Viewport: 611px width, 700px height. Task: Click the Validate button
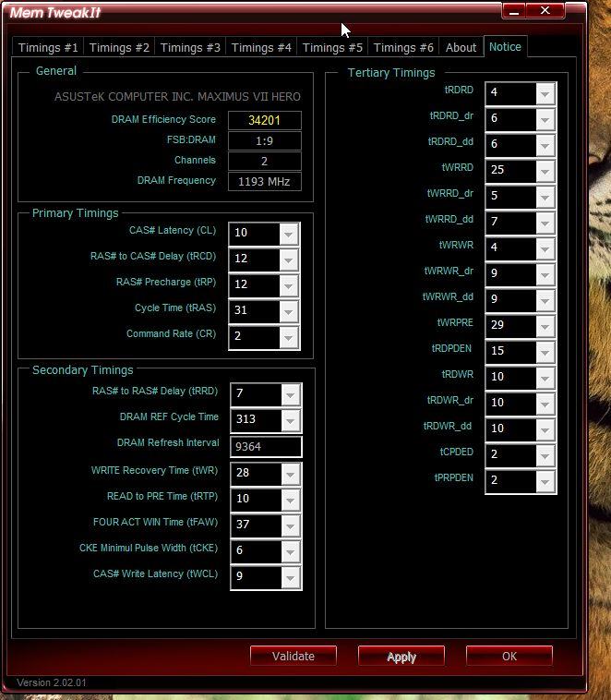pyautogui.click(x=294, y=656)
